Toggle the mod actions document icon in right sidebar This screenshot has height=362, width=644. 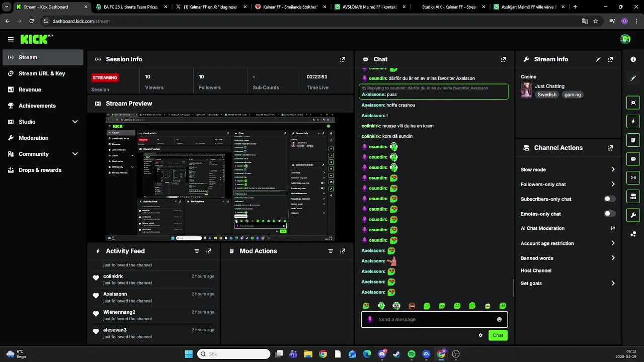(x=633, y=140)
